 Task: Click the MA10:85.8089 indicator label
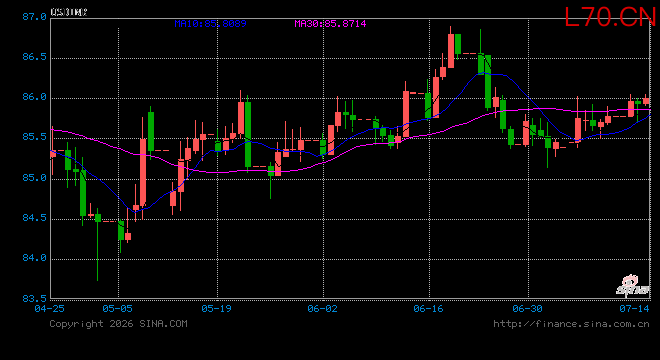pyautogui.click(x=210, y=24)
